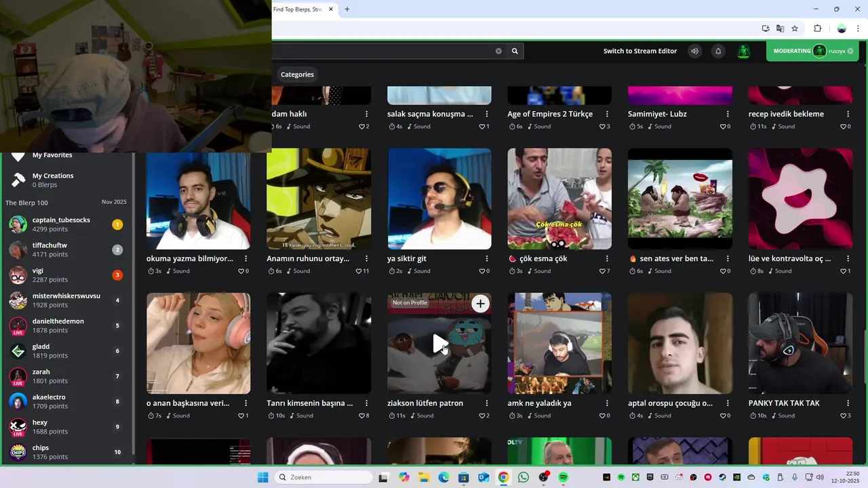Open three-dot menu for 'recep ivedik bekleme'

pos(848,114)
